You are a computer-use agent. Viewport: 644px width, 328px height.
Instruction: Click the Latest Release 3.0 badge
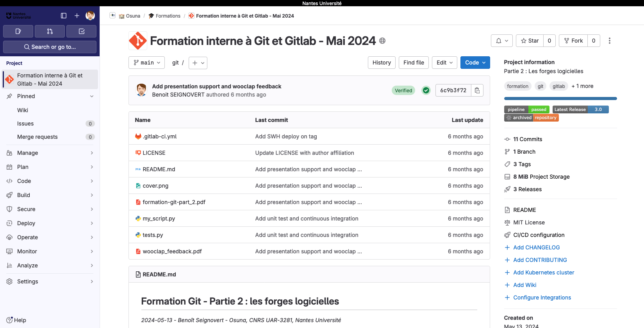(x=581, y=109)
